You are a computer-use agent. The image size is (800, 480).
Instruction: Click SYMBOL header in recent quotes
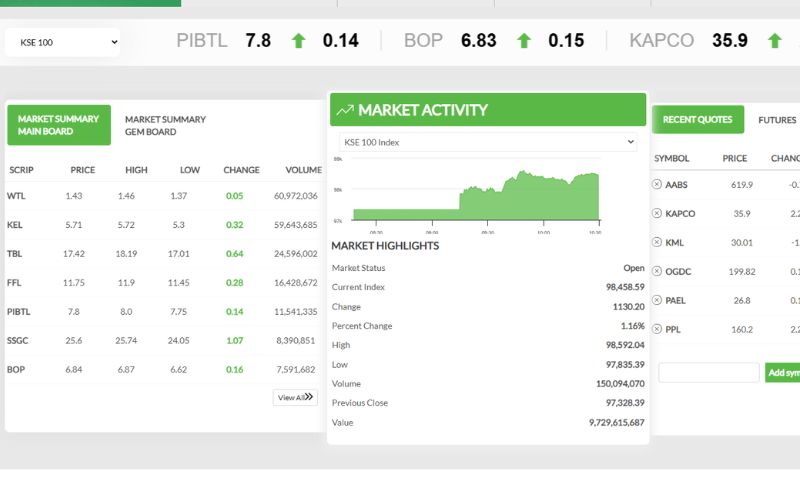[671, 159]
